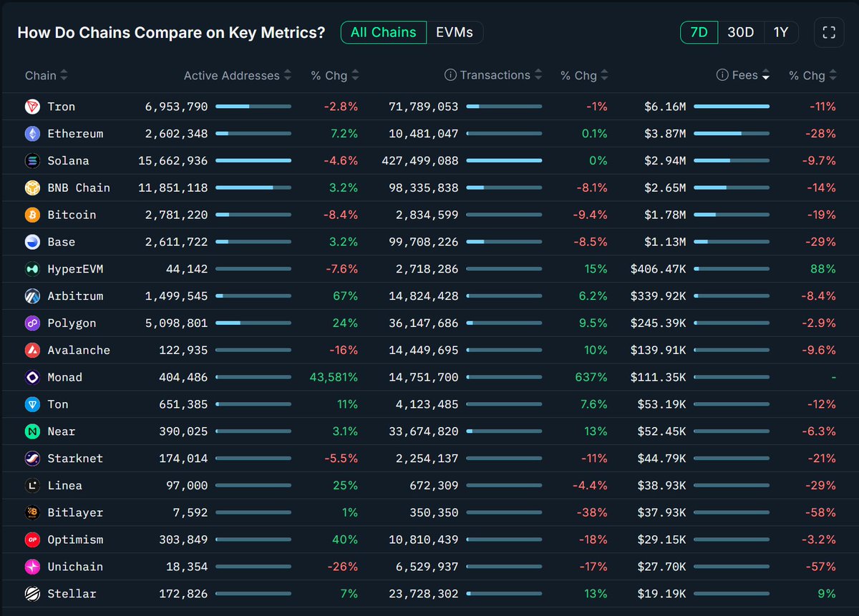Switch to the EVMs filter
The image size is (859, 616).
click(x=455, y=32)
